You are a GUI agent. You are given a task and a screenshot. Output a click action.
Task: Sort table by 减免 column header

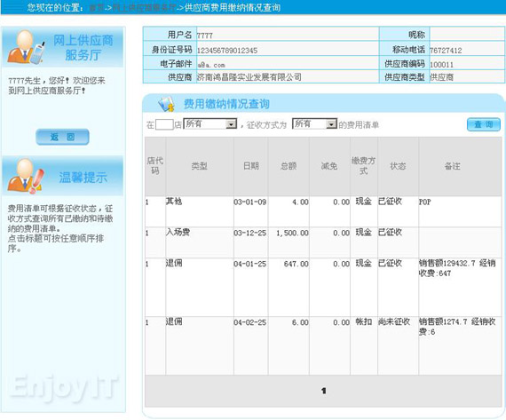329,166
